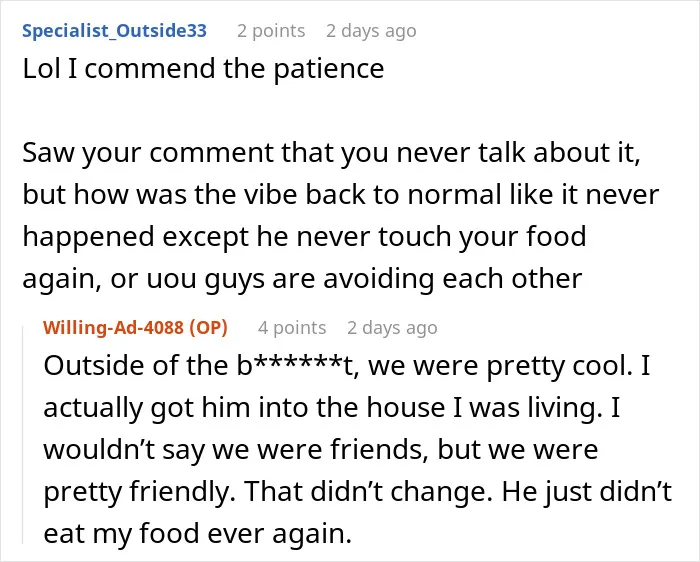Click the final line "eat my food ever again."

tap(198, 533)
